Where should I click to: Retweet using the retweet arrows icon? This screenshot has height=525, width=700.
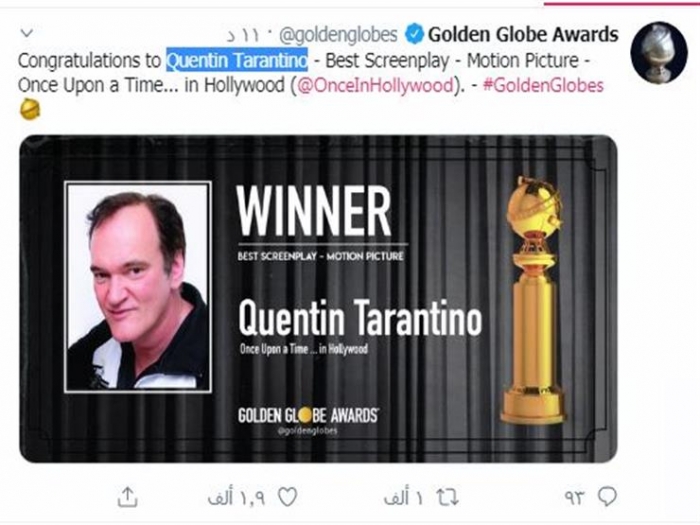click(x=449, y=496)
